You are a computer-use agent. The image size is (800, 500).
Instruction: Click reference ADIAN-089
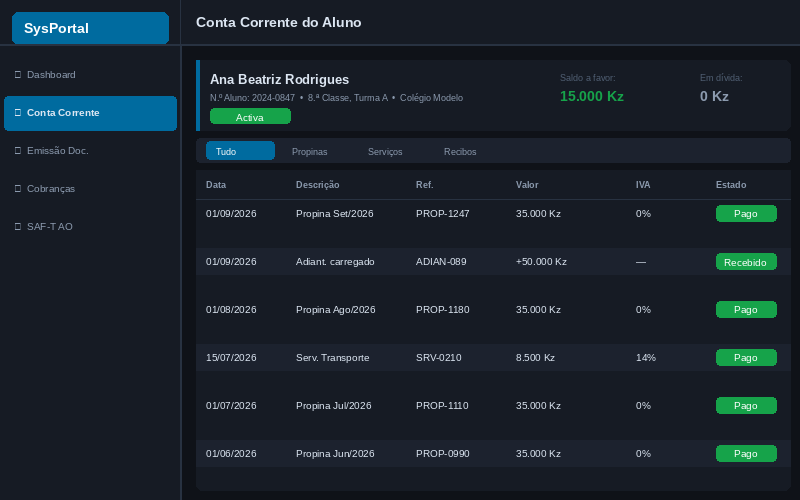coord(441,262)
